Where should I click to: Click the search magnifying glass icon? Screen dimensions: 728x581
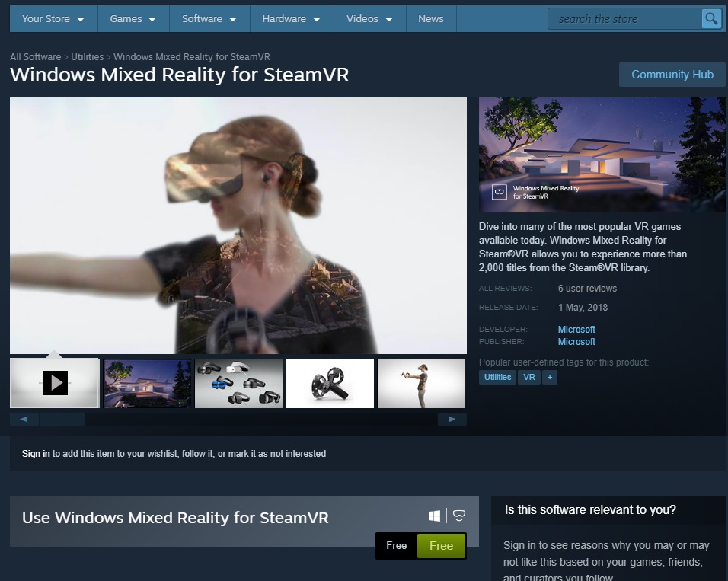711,18
